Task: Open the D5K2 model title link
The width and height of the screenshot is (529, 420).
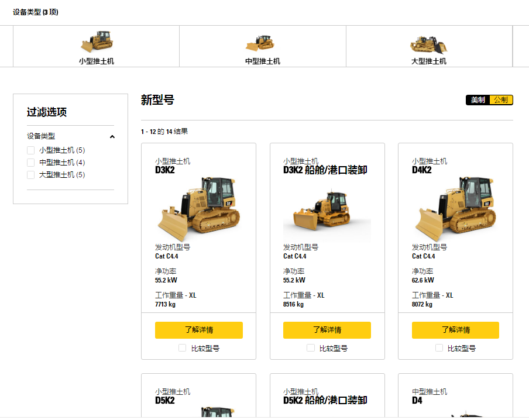Action: pos(165,401)
